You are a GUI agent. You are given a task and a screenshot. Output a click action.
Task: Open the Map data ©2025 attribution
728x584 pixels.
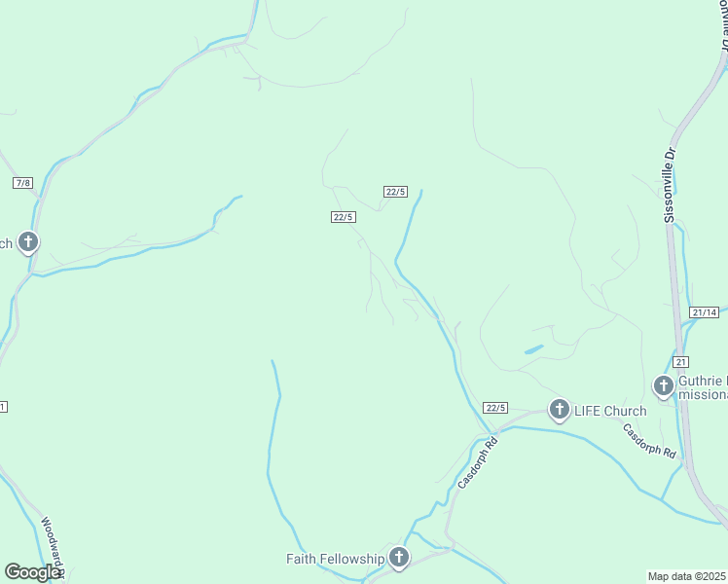tap(687, 576)
